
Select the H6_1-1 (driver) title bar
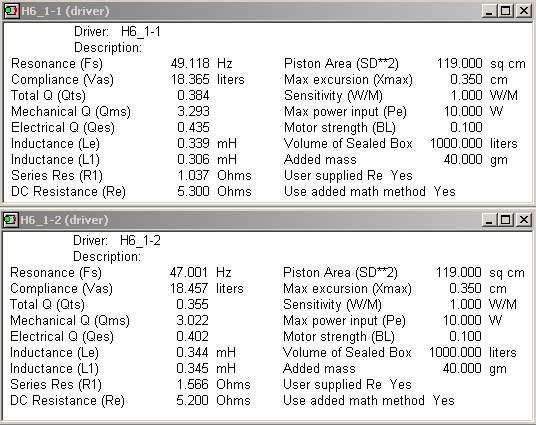click(x=251, y=11)
